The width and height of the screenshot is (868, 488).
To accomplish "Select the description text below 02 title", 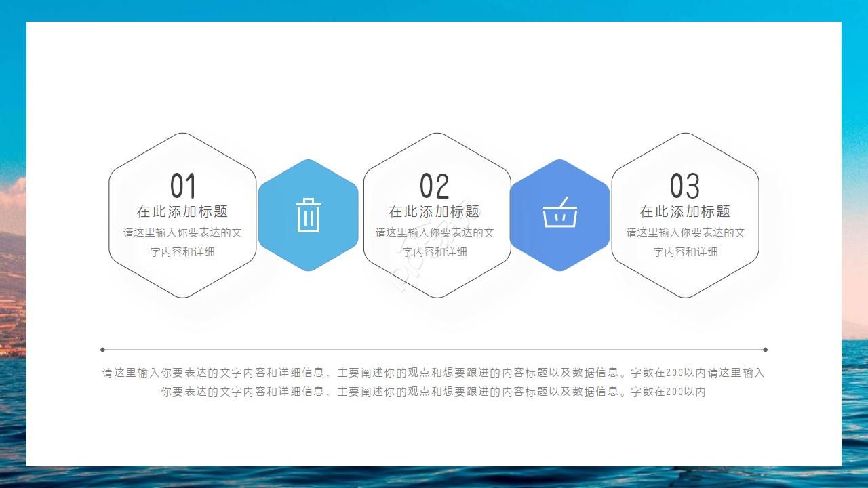I will 435,242.
